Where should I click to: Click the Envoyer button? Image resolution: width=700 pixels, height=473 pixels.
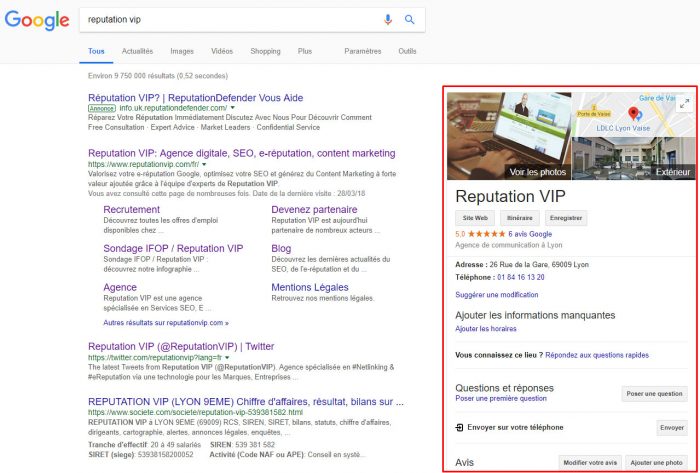pos(671,427)
